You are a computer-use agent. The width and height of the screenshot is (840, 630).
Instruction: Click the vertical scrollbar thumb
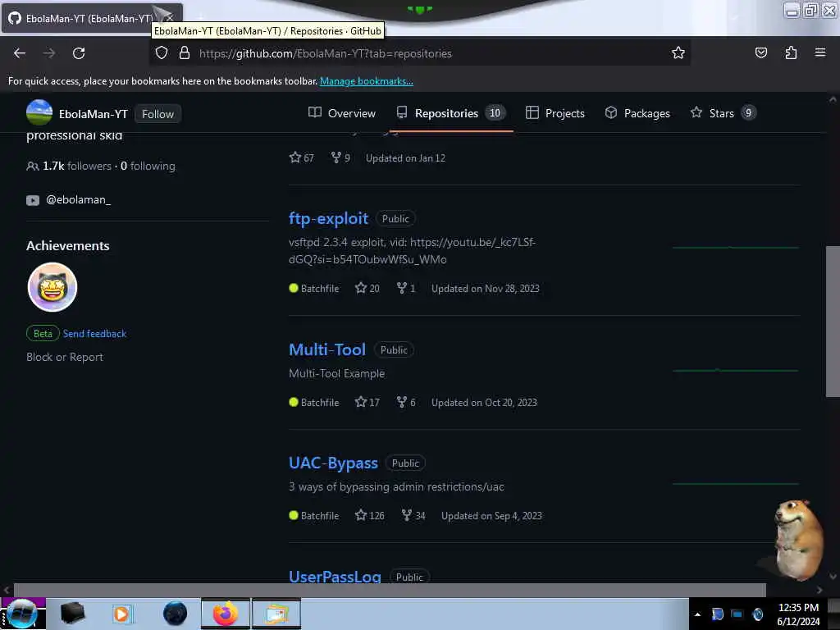click(833, 322)
